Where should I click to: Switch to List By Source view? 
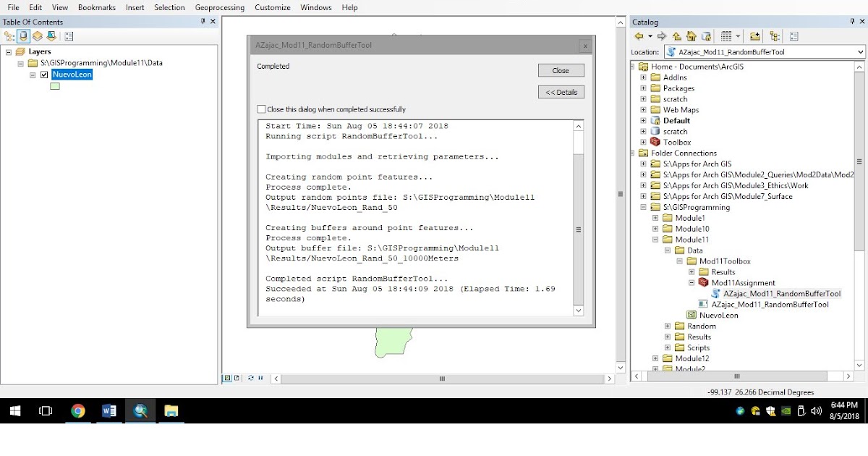coord(22,36)
